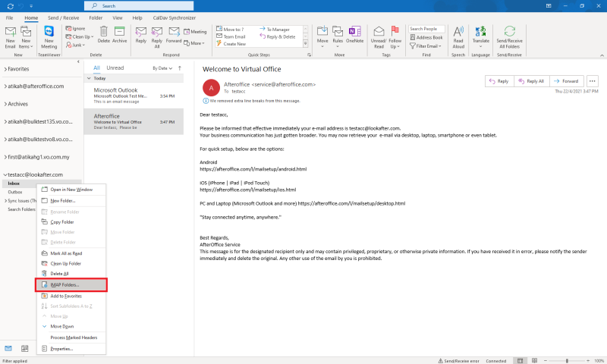The image size is (607, 364).
Task: Click Reply All in reading pane
Action: [530, 81]
